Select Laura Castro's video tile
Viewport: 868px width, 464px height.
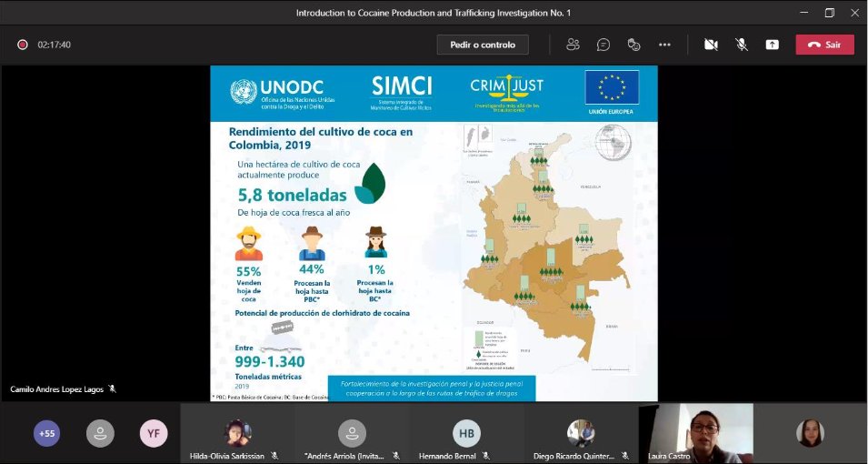[696, 433]
